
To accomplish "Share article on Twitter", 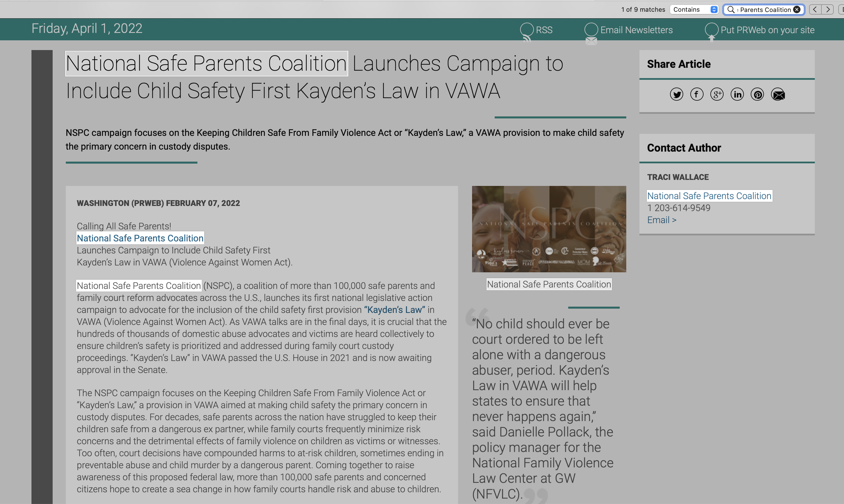I will 676,94.
